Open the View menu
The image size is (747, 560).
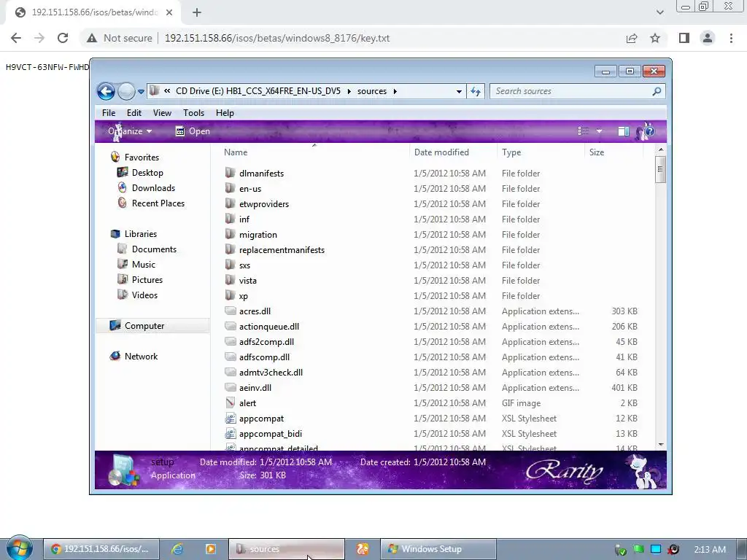(x=162, y=113)
